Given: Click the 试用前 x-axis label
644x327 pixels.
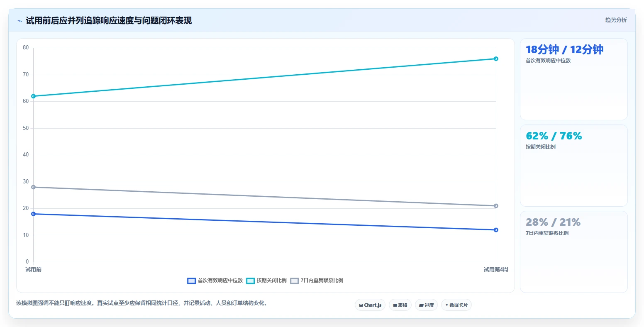Looking at the screenshot, I should click(x=33, y=270).
